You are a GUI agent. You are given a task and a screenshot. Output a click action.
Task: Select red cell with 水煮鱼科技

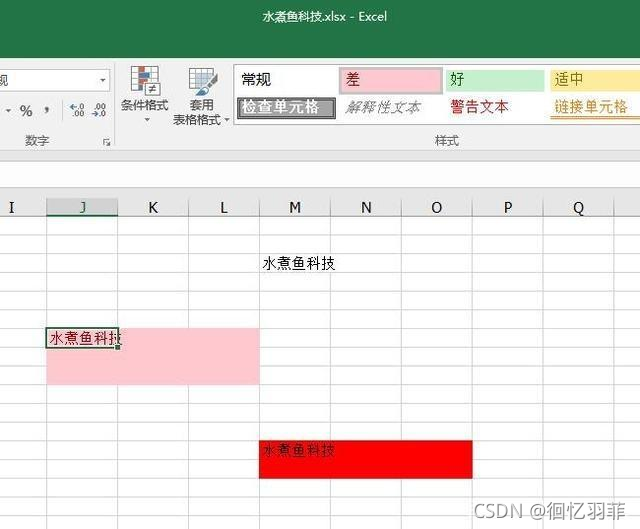coord(295,450)
